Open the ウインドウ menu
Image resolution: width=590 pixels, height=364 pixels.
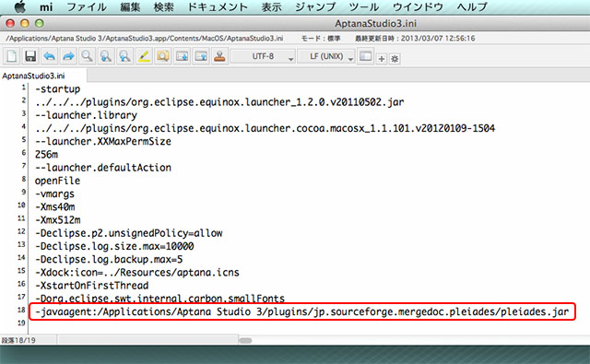coord(418,6)
